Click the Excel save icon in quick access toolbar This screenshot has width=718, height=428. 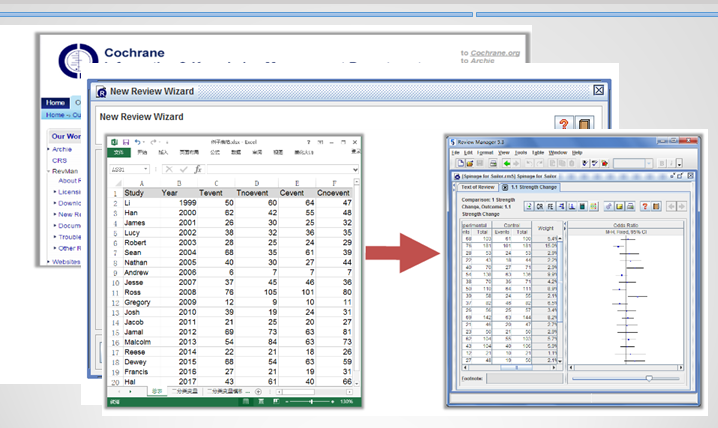pos(126,142)
